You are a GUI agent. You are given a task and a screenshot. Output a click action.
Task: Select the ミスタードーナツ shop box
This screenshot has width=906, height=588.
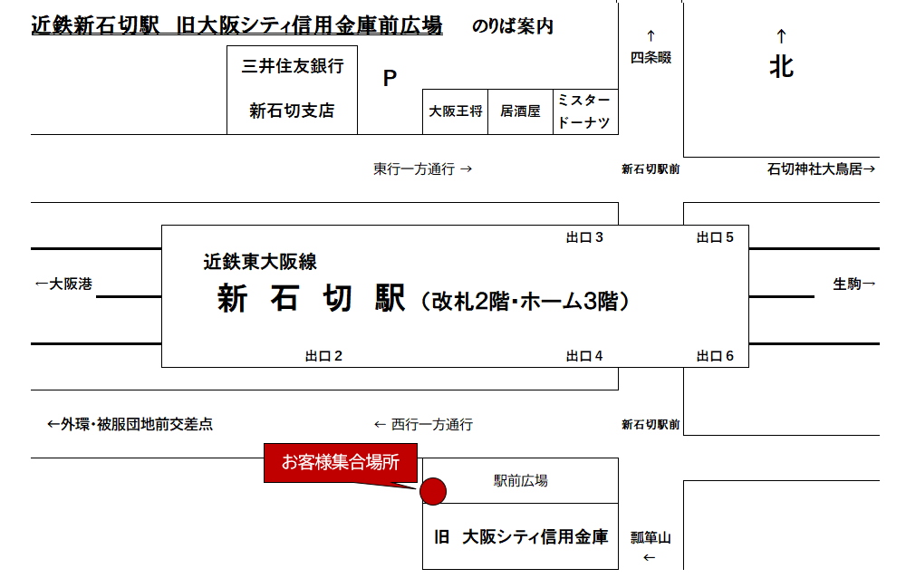click(x=585, y=112)
